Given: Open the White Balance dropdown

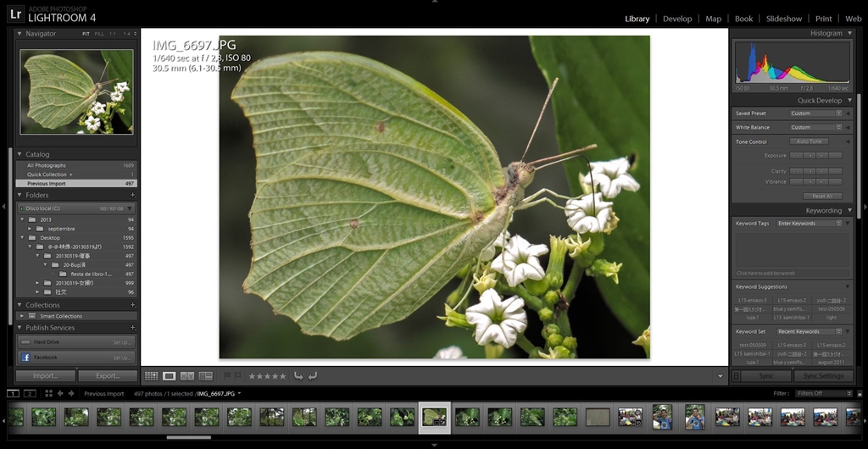Looking at the screenshot, I should pos(816,127).
